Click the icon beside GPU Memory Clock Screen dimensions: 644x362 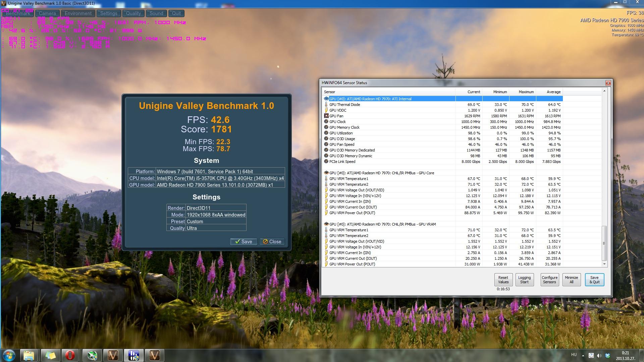pos(326,127)
